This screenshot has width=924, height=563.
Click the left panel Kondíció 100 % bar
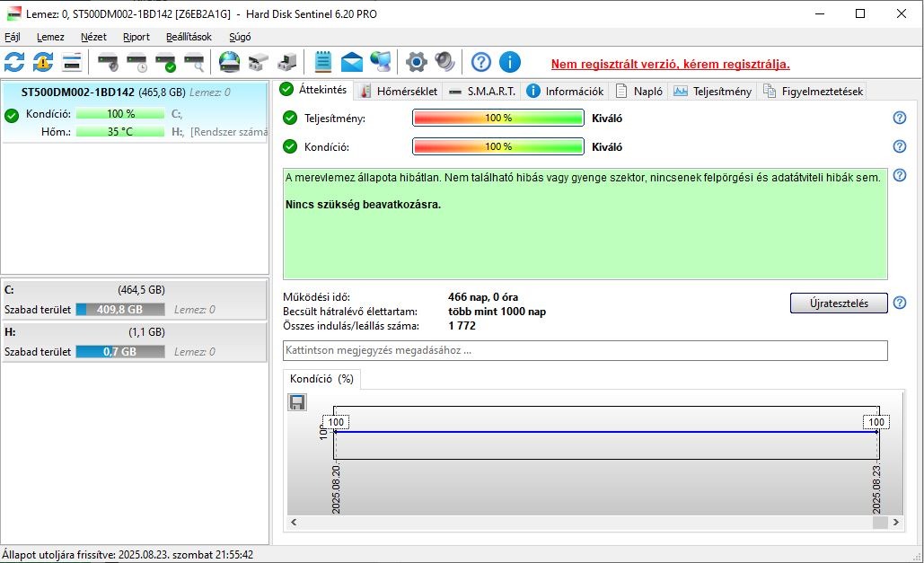click(x=120, y=114)
